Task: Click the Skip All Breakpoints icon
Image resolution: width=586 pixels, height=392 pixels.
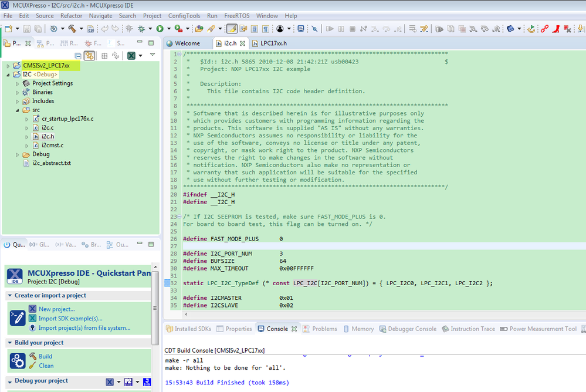Action: pyautogui.click(x=314, y=29)
